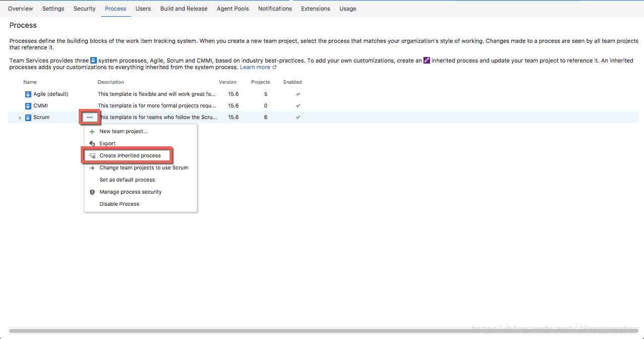Click the Process page heading

[x=23, y=25]
